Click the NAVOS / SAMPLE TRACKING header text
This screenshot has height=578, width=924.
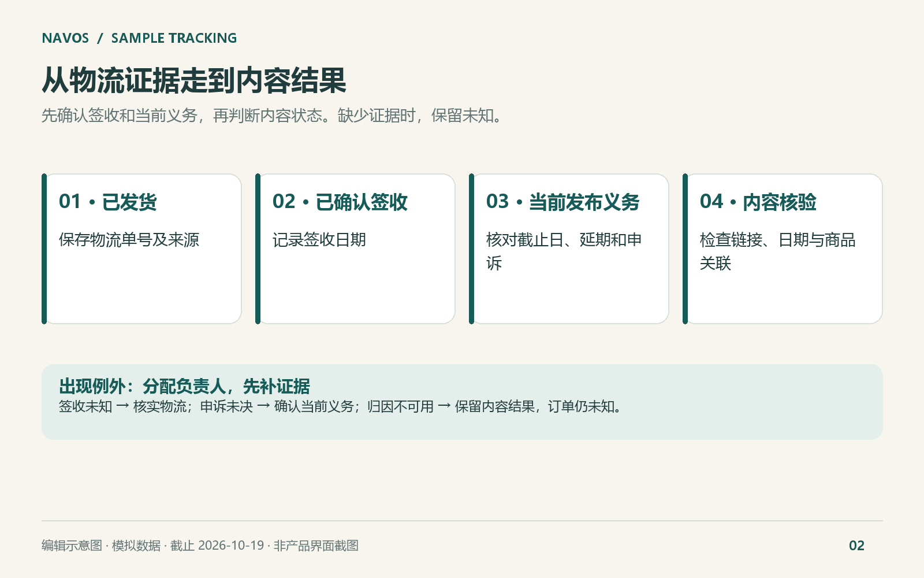point(139,38)
